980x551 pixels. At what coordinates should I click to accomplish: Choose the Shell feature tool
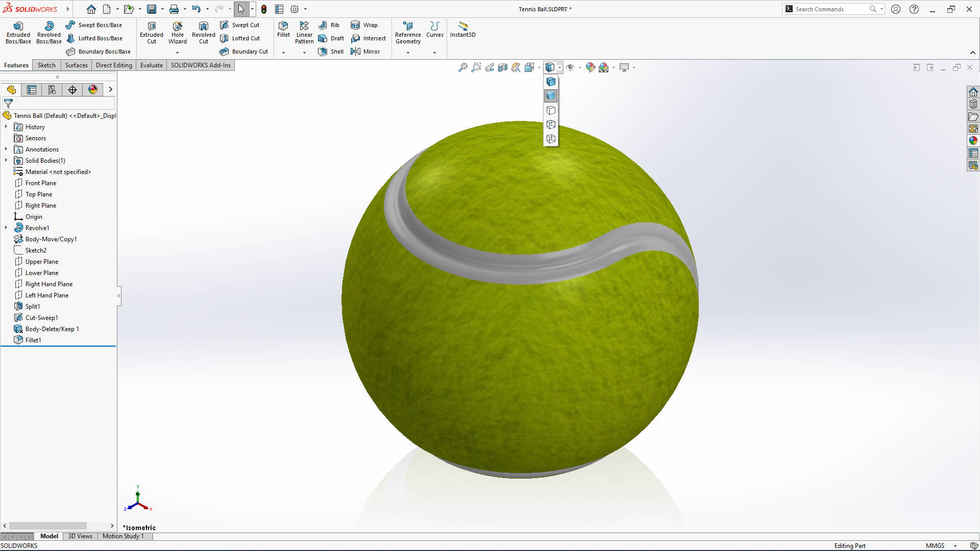331,52
